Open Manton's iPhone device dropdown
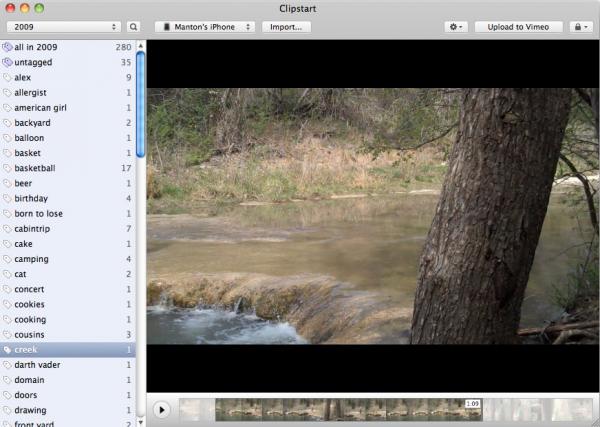 click(x=205, y=27)
